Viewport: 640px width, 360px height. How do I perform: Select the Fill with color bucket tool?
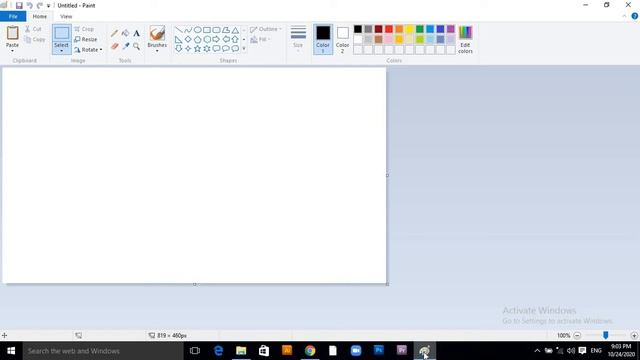point(126,33)
